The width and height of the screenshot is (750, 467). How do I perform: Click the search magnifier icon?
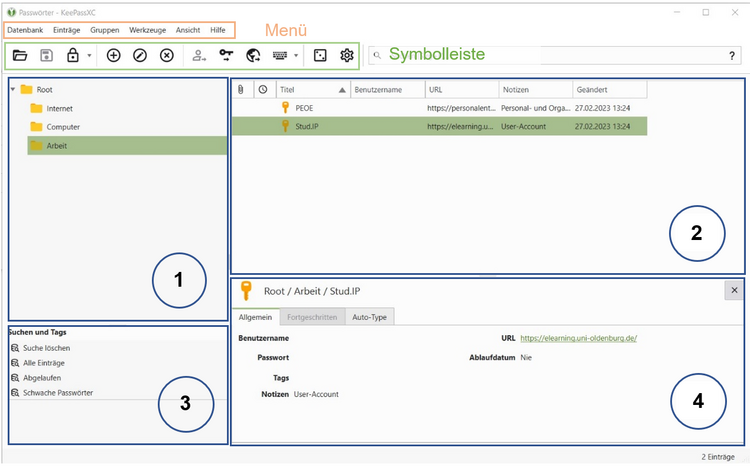pos(377,56)
